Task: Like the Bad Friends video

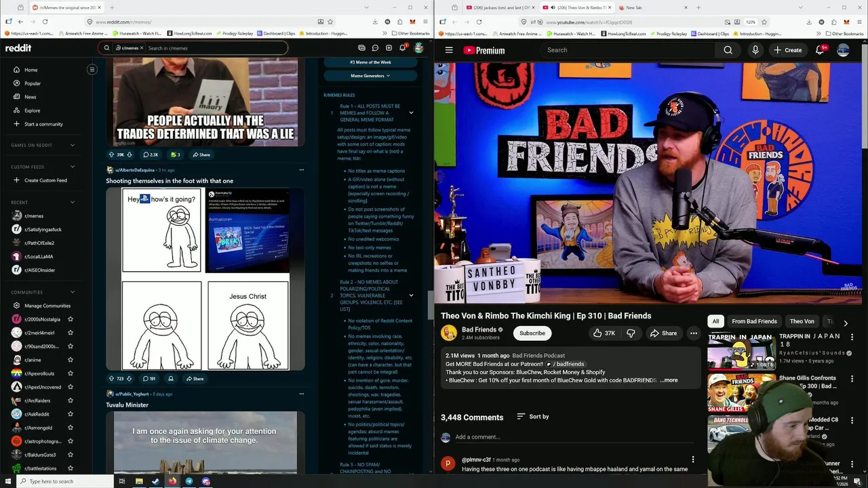Action: point(604,333)
